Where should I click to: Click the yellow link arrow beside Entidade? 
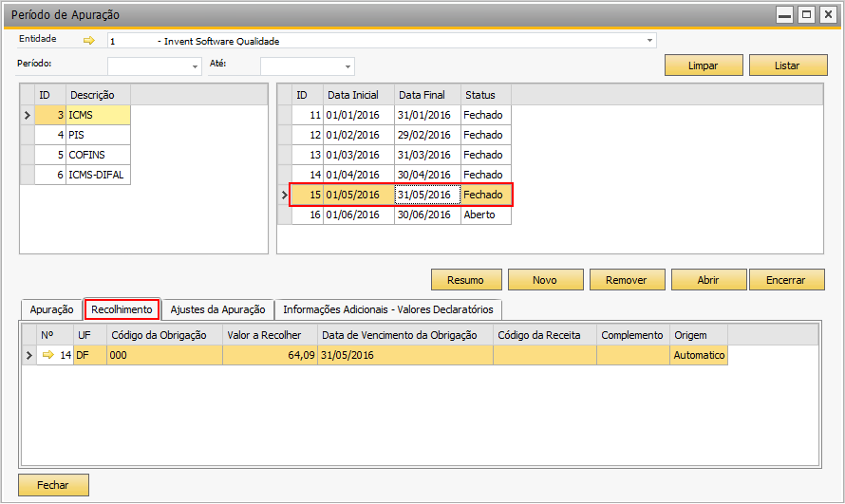click(x=89, y=41)
